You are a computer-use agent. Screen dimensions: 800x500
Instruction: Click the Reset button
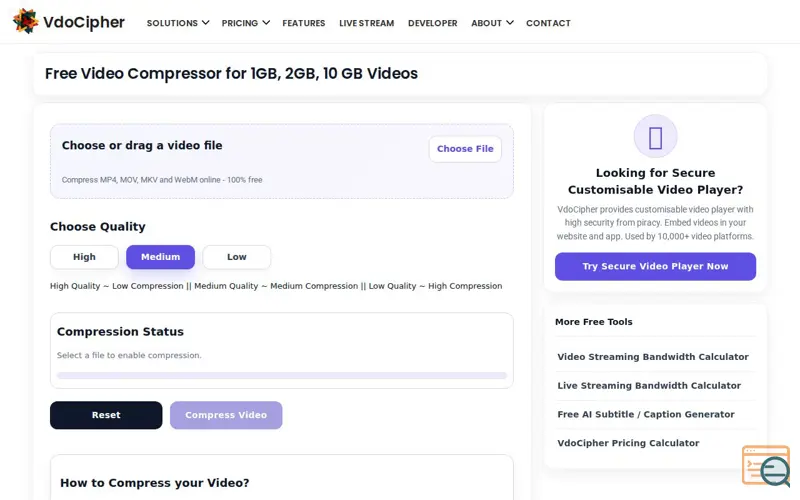click(x=106, y=415)
